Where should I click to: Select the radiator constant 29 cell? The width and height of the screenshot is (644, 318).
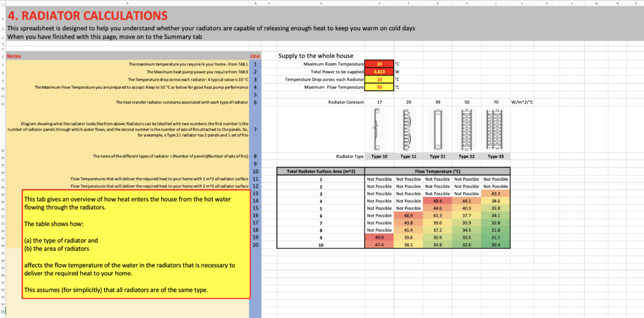pos(408,101)
